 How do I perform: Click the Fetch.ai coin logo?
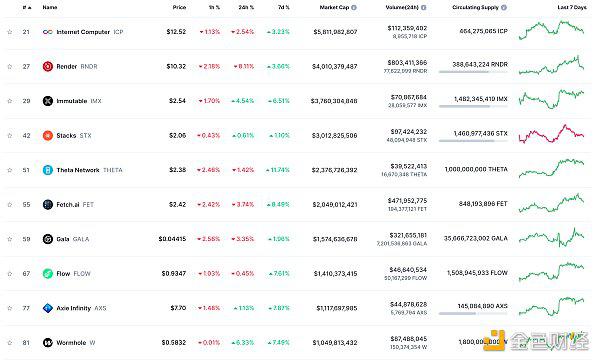click(x=48, y=205)
